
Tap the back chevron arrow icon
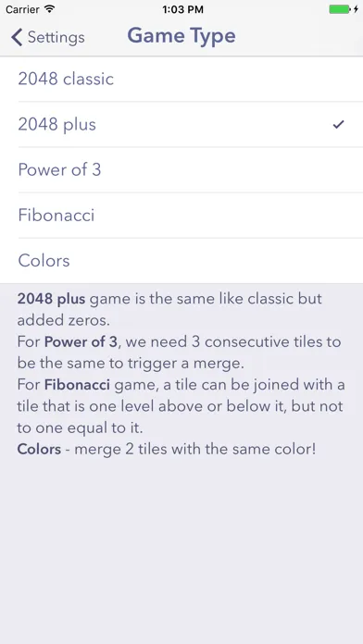coord(17,37)
